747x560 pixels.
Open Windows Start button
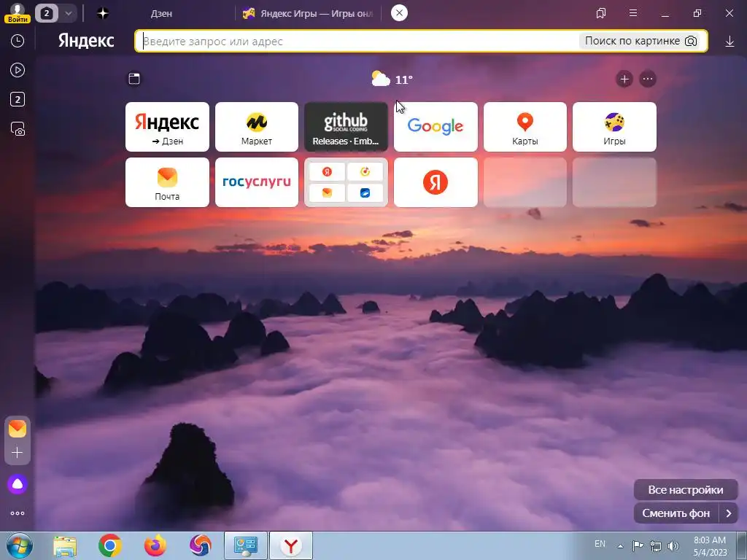pyautogui.click(x=20, y=545)
